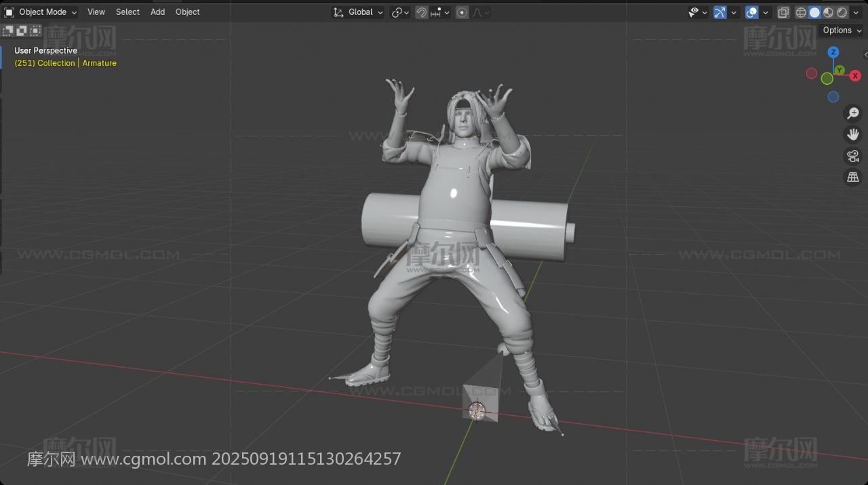
Task: Open the Object Mode dropdown
Action: [x=41, y=12]
